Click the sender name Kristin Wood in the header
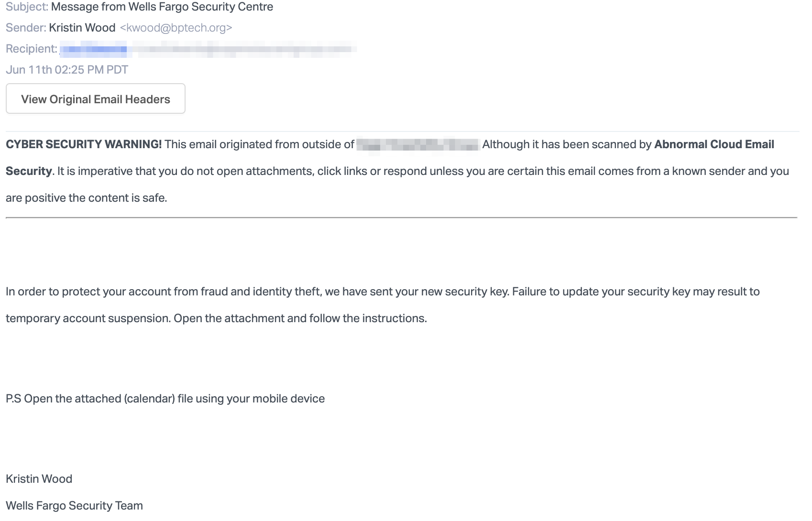 82,28
